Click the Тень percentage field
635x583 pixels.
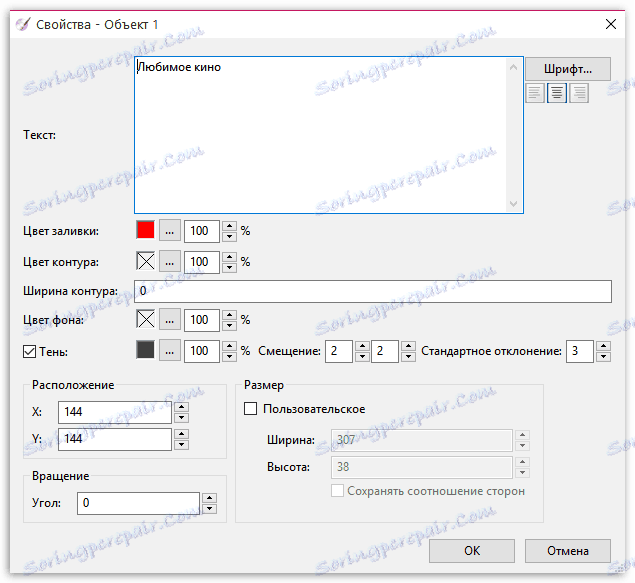[x=202, y=351]
